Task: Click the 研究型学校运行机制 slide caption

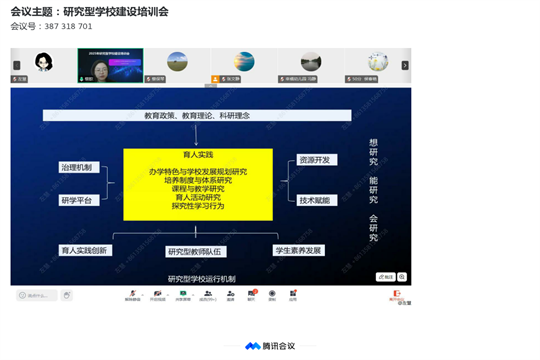Action: (202, 279)
